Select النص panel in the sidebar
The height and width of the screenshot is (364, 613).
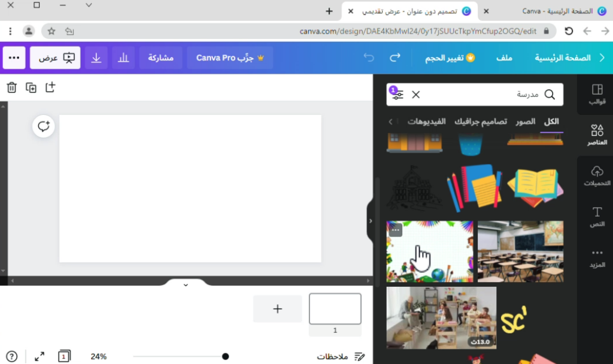[597, 216]
